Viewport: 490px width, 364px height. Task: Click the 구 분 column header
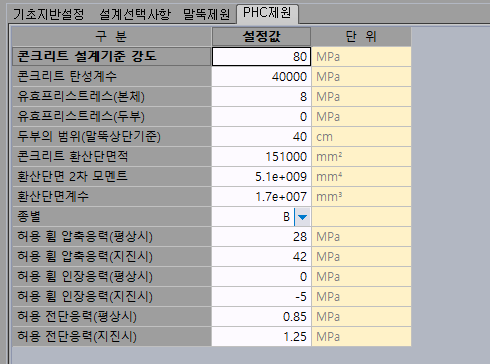112,36
